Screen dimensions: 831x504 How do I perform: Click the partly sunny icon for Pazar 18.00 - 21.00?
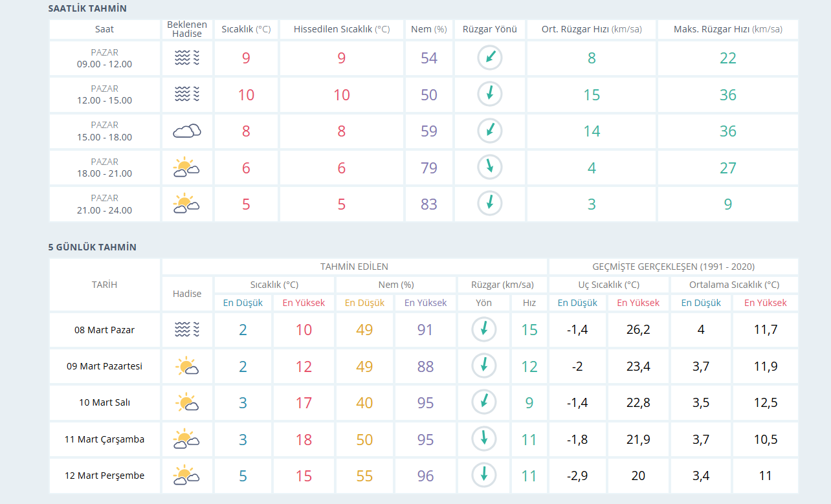click(x=186, y=168)
